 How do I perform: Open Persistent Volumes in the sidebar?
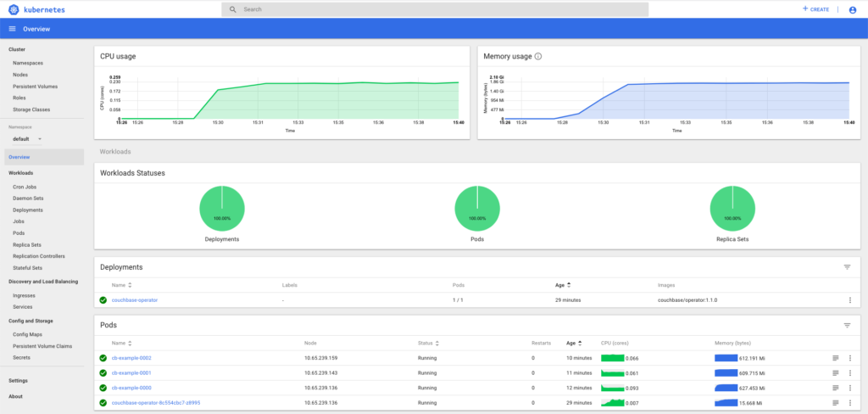point(36,87)
